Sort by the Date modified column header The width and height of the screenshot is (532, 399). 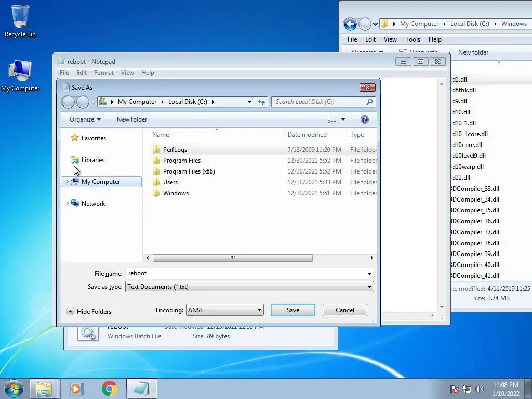(x=315, y=135)
